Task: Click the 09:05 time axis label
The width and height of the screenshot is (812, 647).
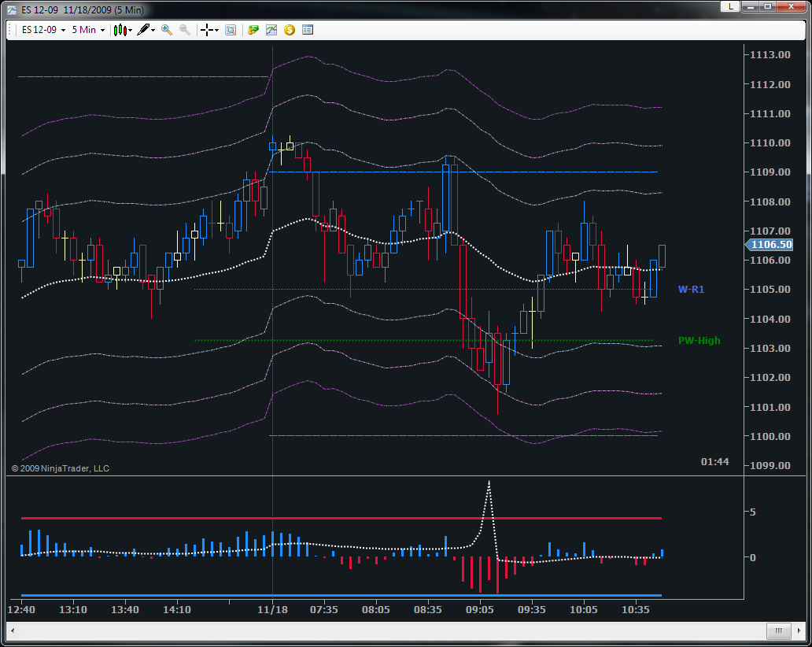Action: pos(479,610)
